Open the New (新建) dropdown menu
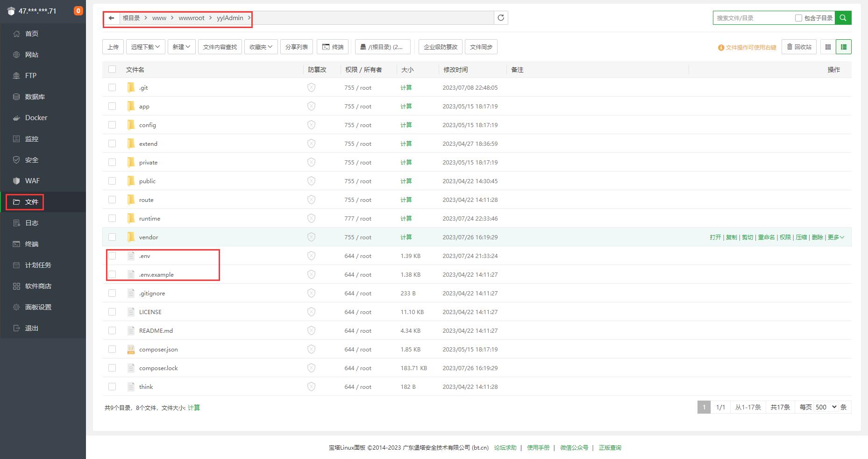Image resolution: width=868 pixels, height=459 pixels. coord(181,47)
